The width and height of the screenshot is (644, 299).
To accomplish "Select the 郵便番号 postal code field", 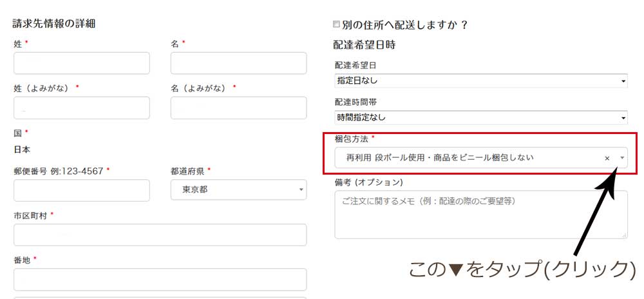I will 82,190.
